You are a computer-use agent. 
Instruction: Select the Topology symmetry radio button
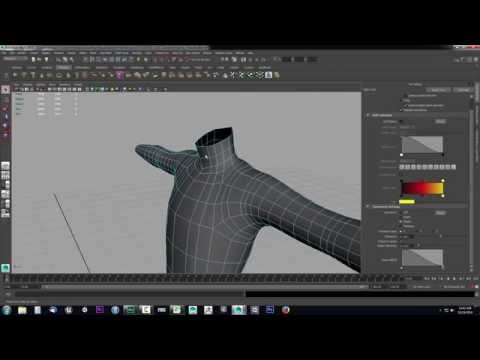pos(401,226)
